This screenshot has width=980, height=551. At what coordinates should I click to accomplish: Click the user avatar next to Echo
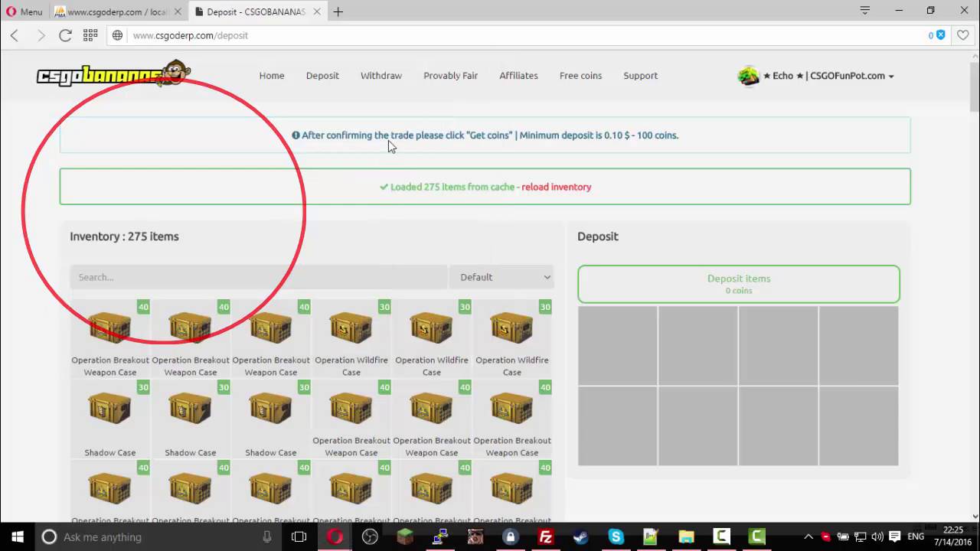coord(748,76)
